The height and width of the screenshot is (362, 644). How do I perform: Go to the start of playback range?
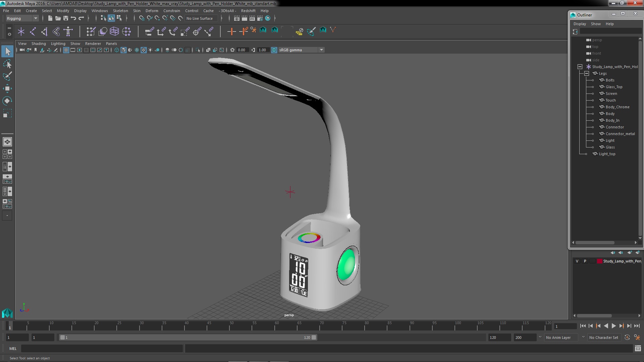point(583,326)
